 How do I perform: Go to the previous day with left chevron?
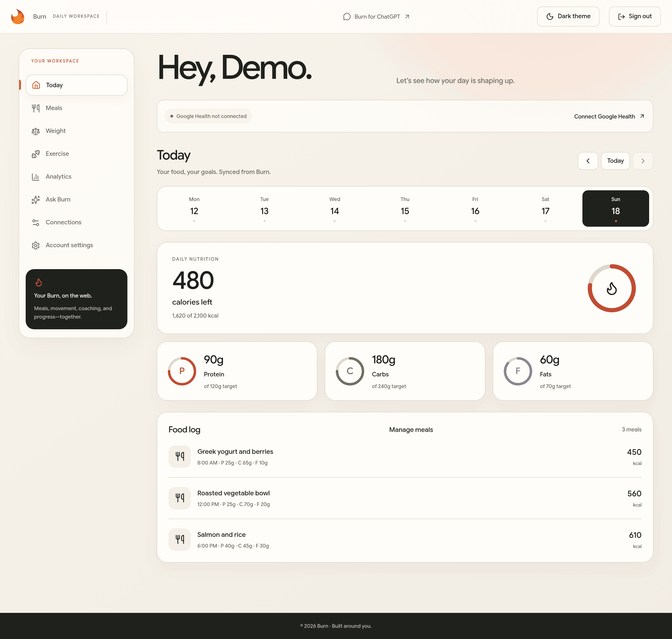[x=588, y=161]
